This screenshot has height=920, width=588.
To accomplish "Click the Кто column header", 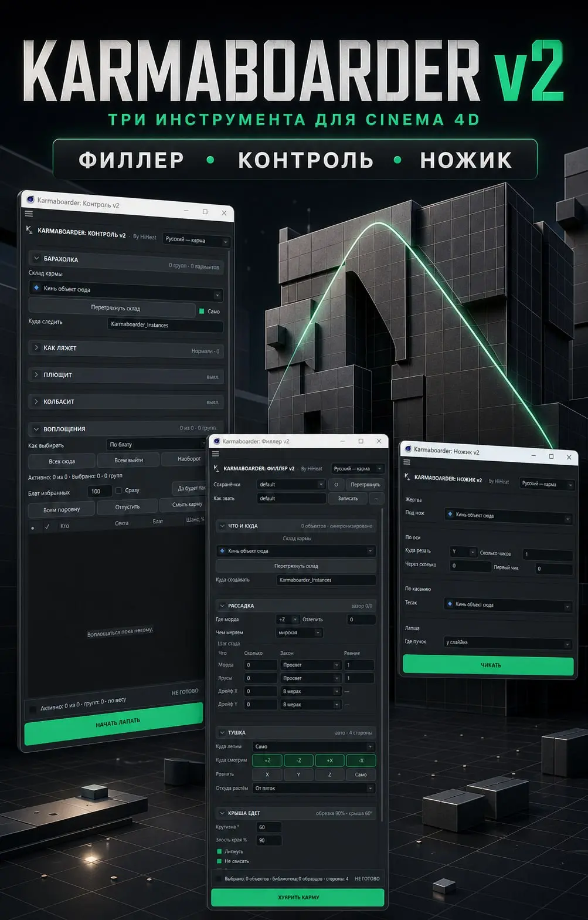I will click(x=64, y=526).
